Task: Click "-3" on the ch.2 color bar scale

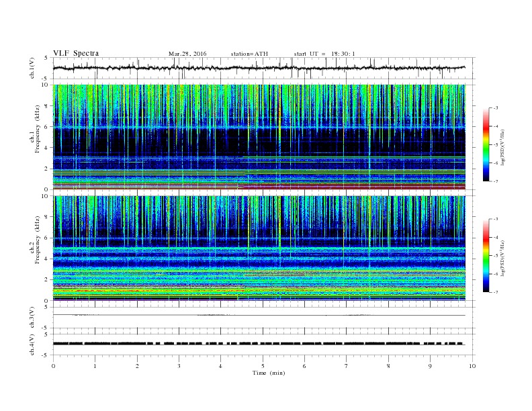Action: tap(496, 219)
